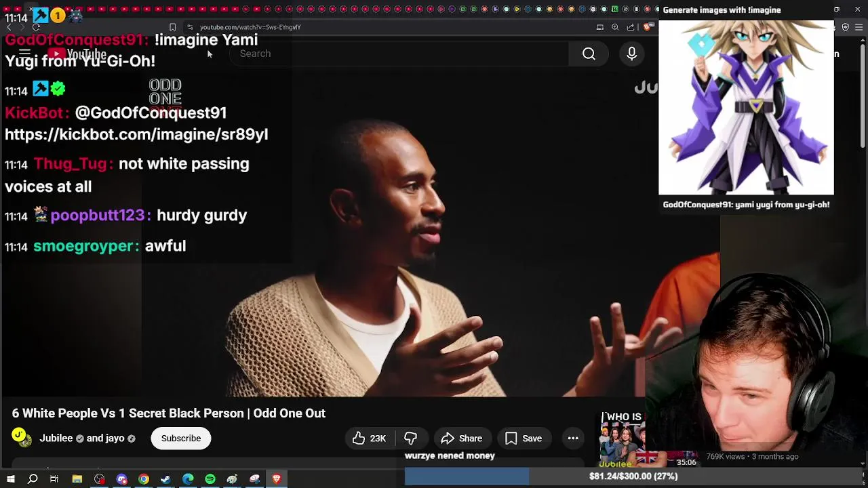The image size is (868, 488).
Task: Like the video with 23K thumbs-up
Action: pyautogui.click(x=370, y=439)
